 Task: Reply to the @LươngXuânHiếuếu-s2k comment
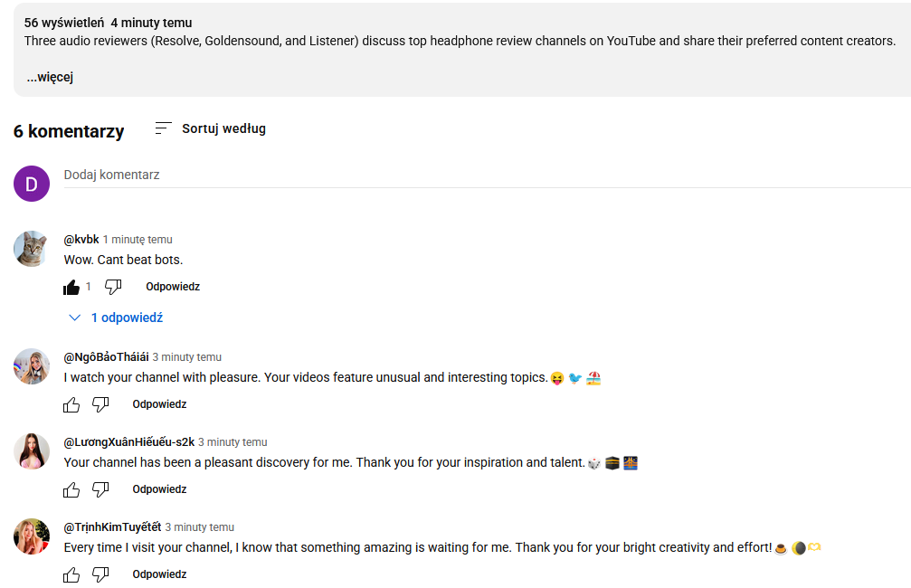point(159,489)
